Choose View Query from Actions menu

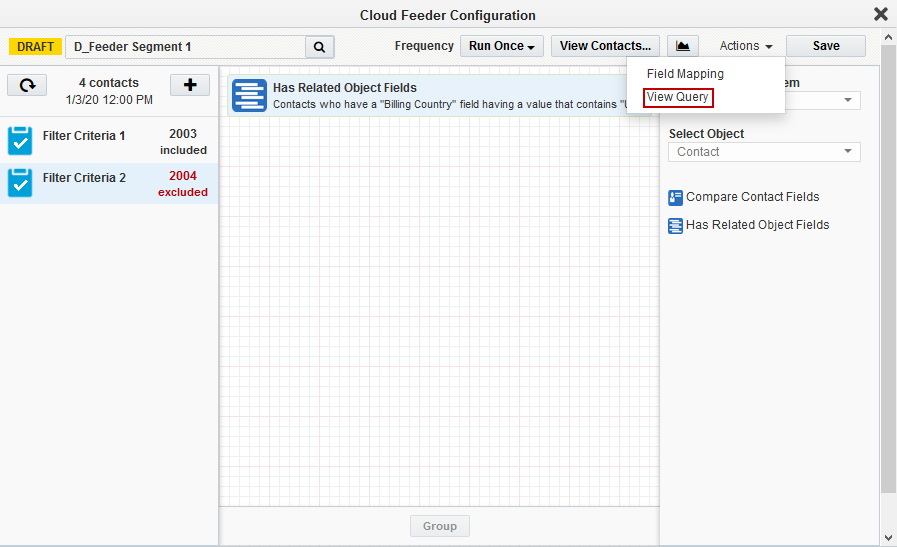[x=678, y=97]
